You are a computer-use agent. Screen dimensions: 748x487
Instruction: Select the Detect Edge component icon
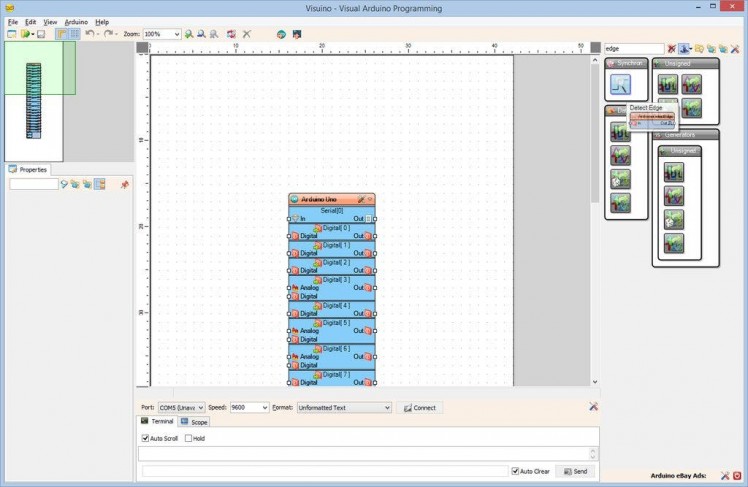[621, 84]
